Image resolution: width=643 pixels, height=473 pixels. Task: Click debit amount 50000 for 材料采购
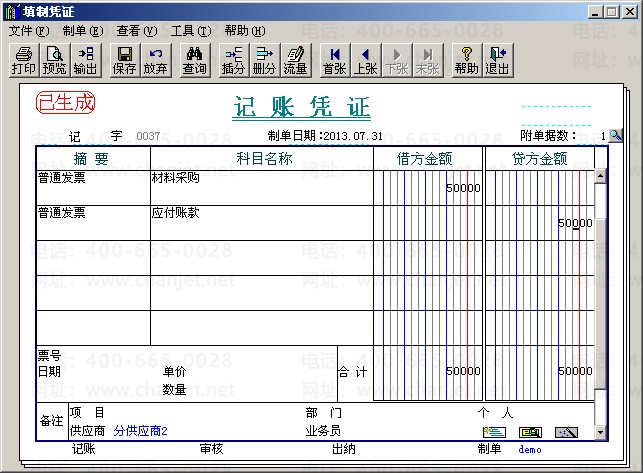(463, 188)
